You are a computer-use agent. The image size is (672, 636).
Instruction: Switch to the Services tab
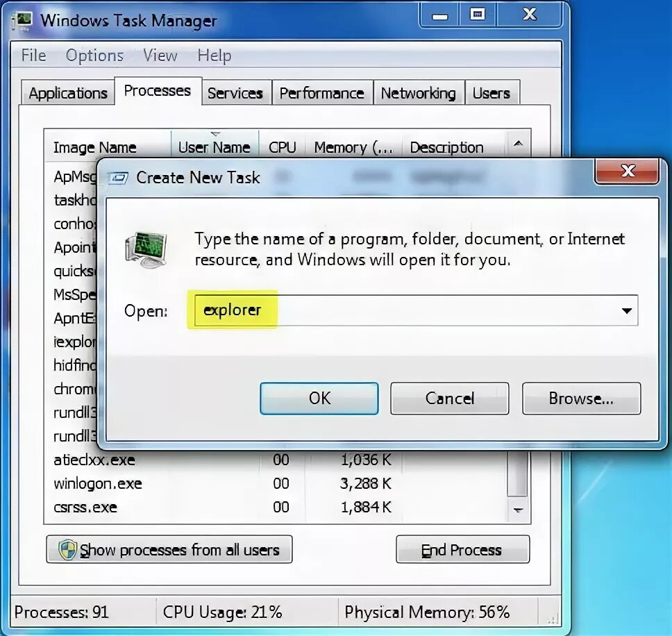(235, 93)
